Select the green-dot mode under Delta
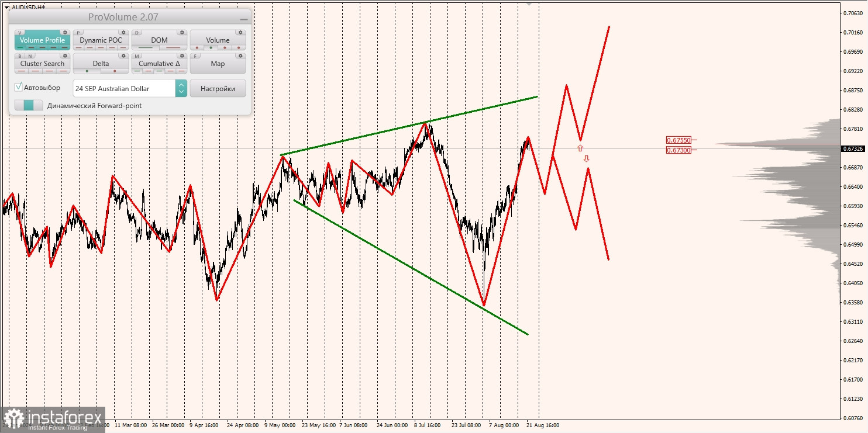Image resolution: width=868 pixels, height=433 pixels. point(87,71)
